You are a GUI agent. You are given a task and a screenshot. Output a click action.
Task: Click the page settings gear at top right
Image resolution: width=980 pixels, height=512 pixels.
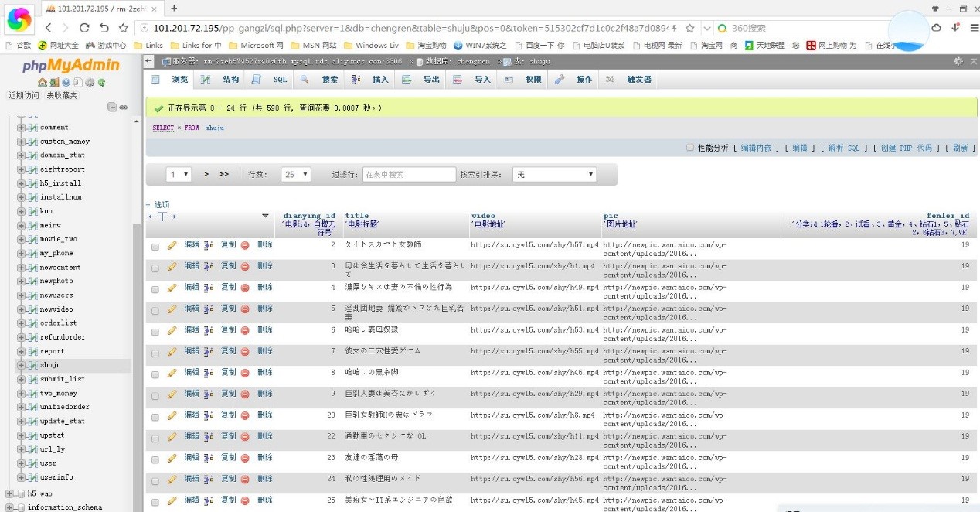pyautogui.click(x=958, y=61)
